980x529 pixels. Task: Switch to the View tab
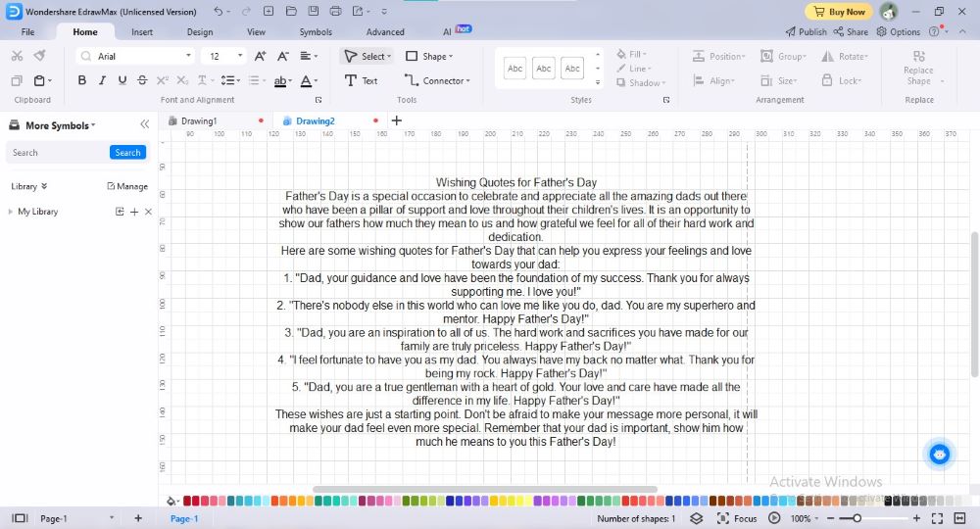pos(256,32)
